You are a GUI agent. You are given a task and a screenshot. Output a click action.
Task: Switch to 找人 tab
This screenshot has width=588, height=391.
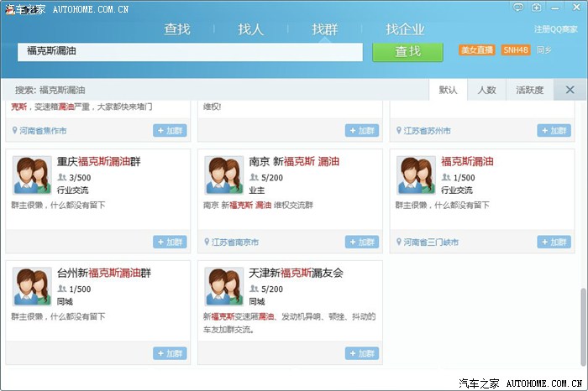(250, 29)
